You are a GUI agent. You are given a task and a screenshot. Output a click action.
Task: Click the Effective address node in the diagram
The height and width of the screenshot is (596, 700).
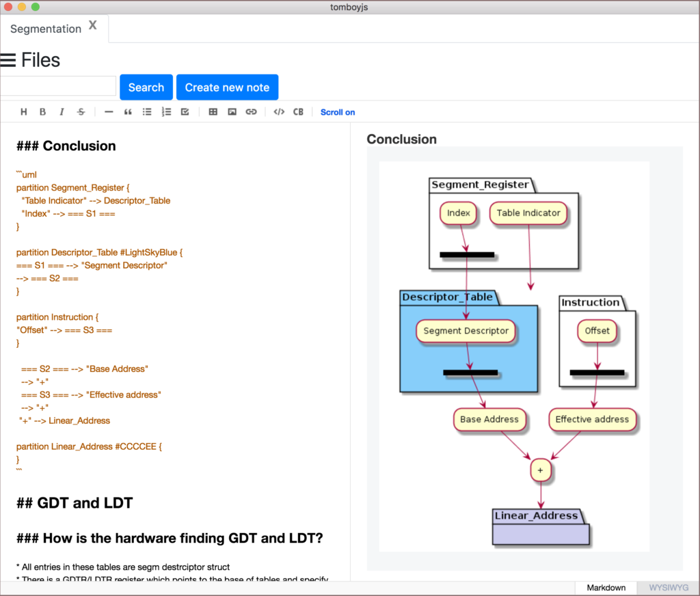[592, 420]
